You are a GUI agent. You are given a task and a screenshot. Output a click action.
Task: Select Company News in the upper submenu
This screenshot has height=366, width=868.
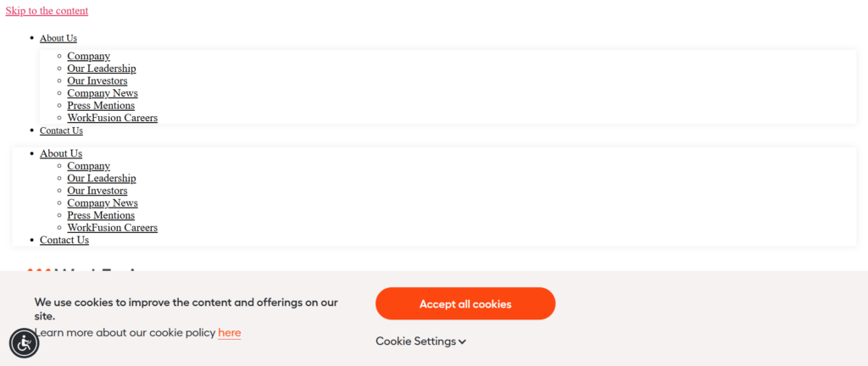(x=103, y=93)
